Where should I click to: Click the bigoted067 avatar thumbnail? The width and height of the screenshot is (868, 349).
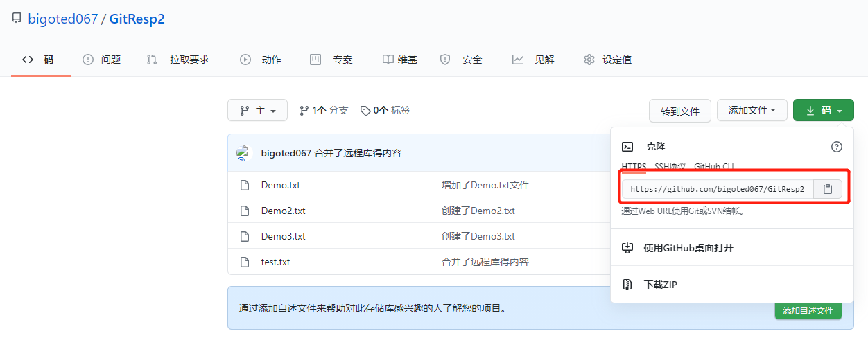[243, 153]
